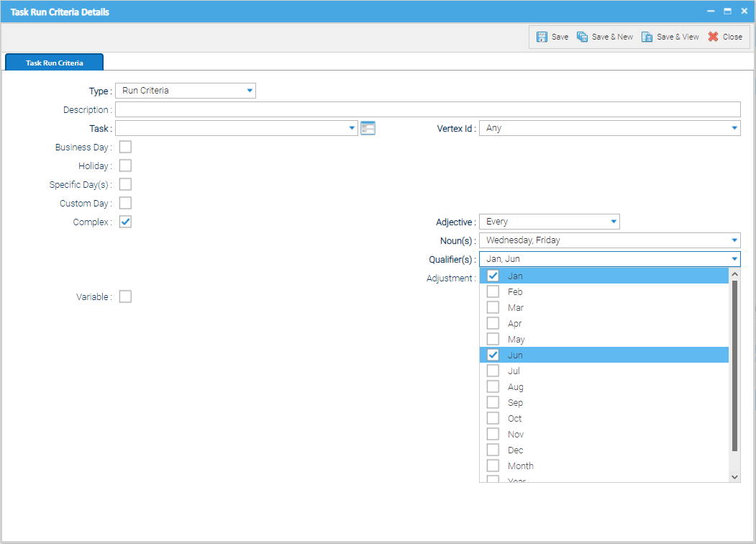Click the Save & View icon
This screenshot has height=544, width=756.
click(x=647, y=37)
